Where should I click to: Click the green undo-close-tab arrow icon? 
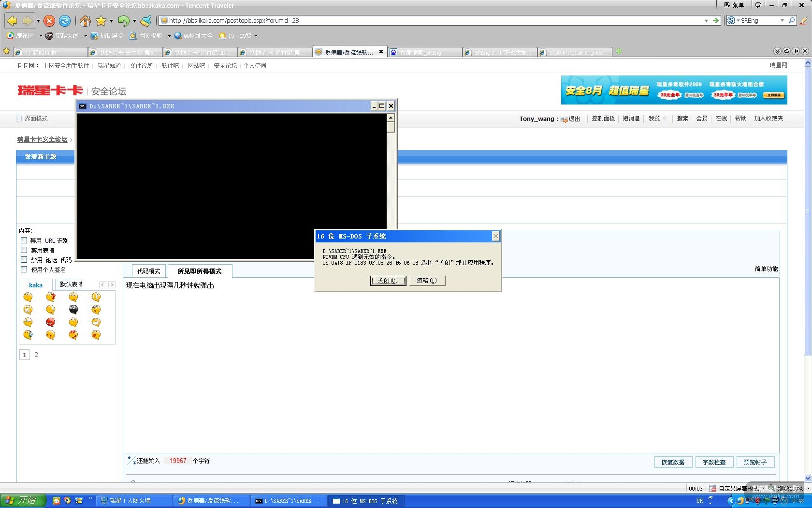[x=124, y=21]
